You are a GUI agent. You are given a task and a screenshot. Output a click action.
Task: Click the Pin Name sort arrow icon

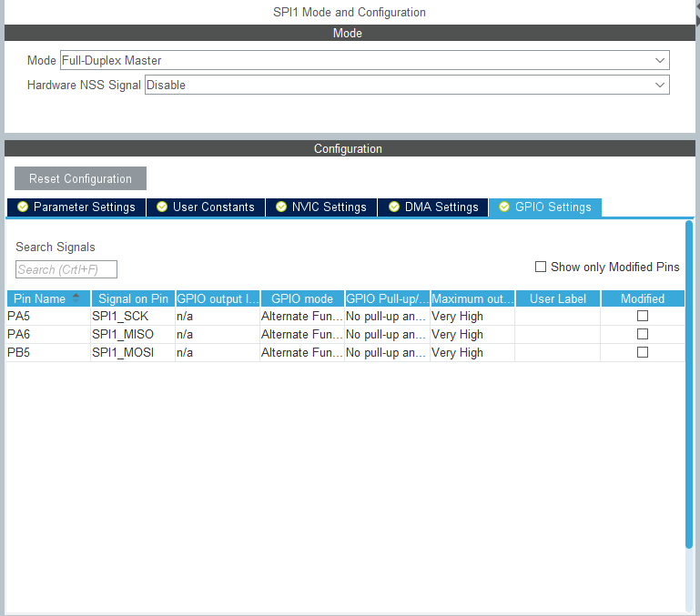point(76,298)
